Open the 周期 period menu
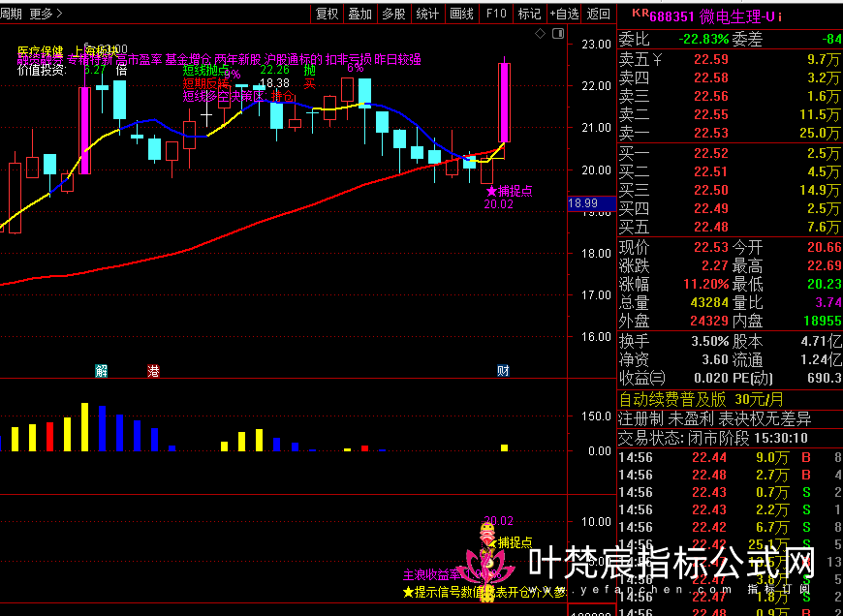 tap(11, 14)
